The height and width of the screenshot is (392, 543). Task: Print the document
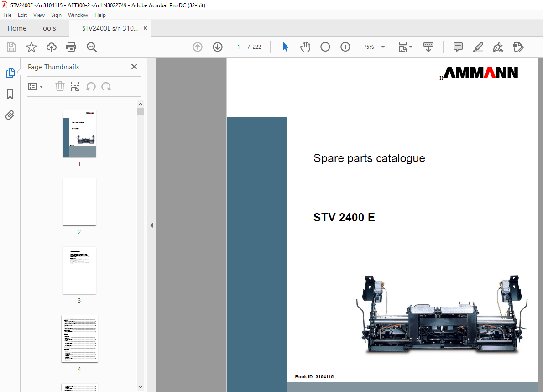(71, 47)
